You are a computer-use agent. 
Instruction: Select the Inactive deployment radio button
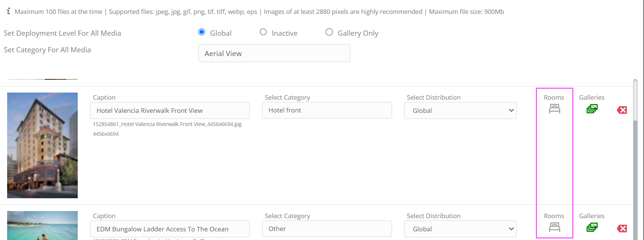coord(263,32)
